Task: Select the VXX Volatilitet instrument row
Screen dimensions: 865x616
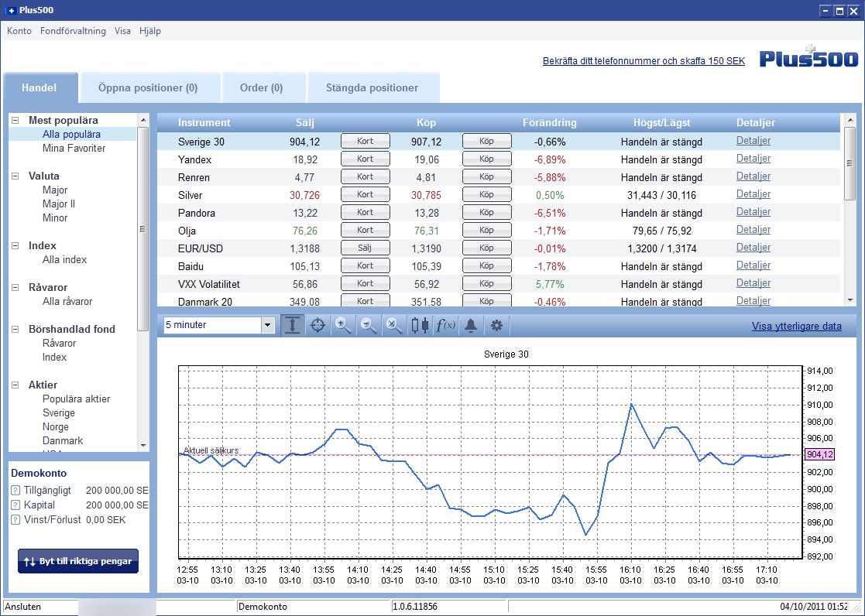Action: [x=499, y=284]
